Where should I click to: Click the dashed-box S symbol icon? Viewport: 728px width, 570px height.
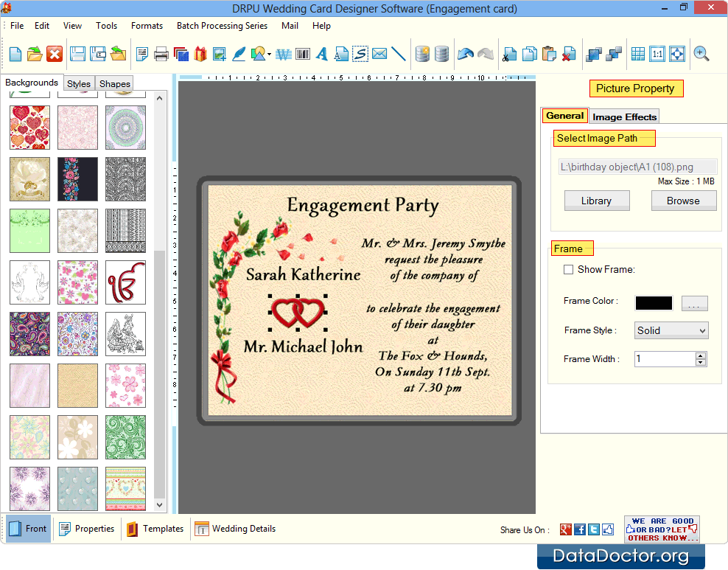tap(360, 55)
